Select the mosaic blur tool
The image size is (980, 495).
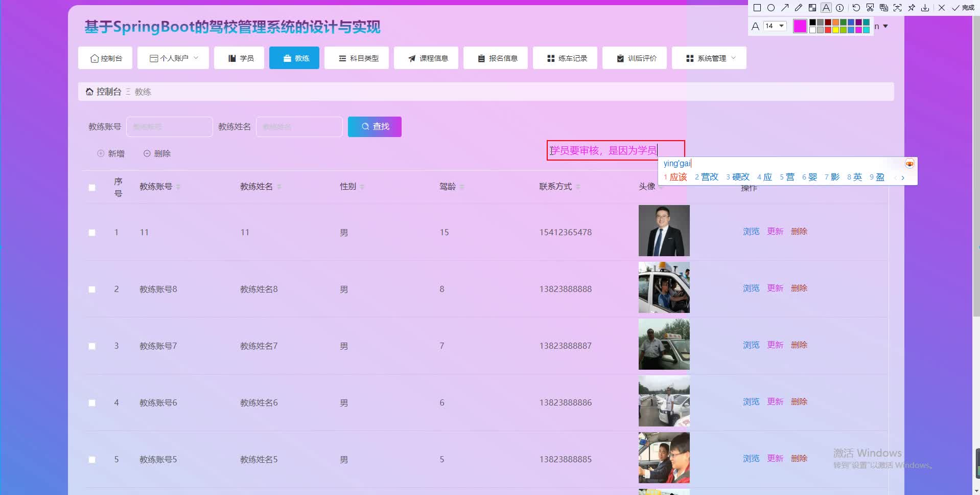pos(812,8)
